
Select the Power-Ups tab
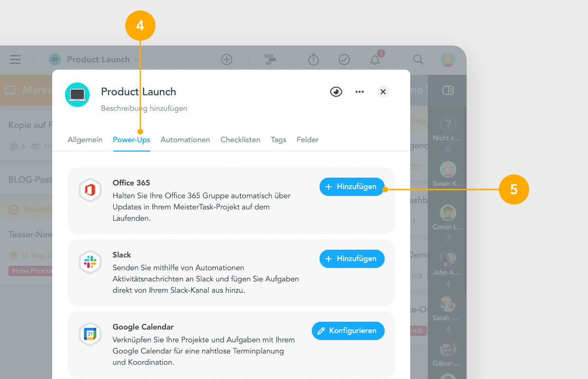pyautogui.click(x=131, y=140)
